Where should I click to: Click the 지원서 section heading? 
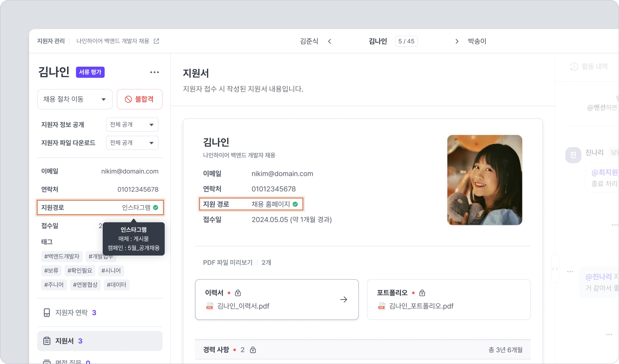tap(196, 73)
